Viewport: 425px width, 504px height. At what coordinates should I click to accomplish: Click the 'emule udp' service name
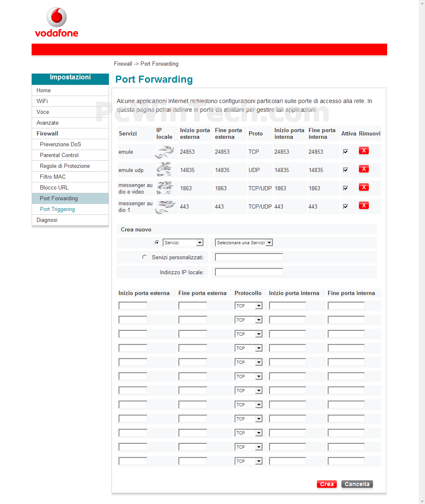(x=131, y=170)
